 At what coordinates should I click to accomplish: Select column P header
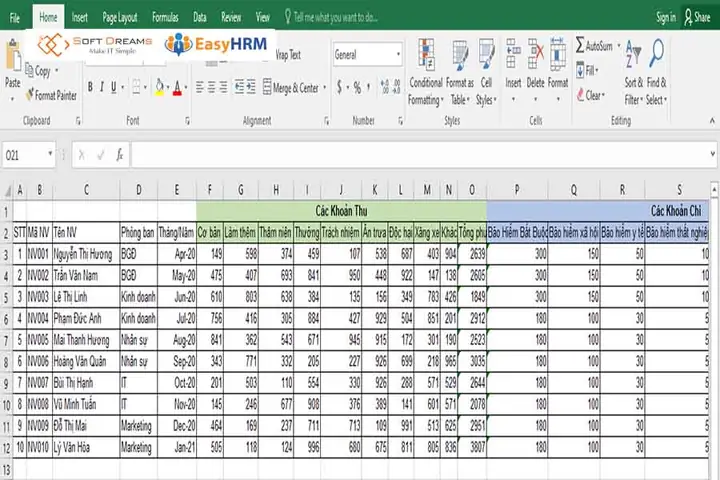point(517,190)
